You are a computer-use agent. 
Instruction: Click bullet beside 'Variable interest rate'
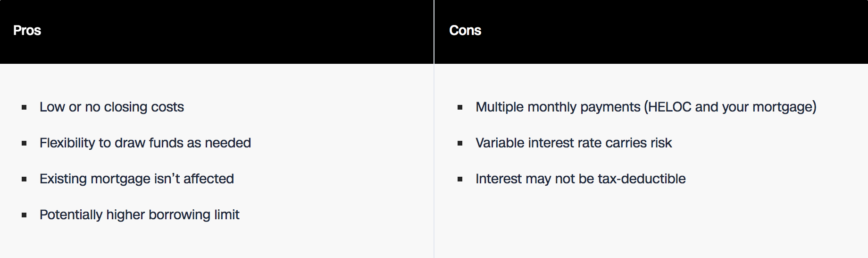tap(460, 144)
